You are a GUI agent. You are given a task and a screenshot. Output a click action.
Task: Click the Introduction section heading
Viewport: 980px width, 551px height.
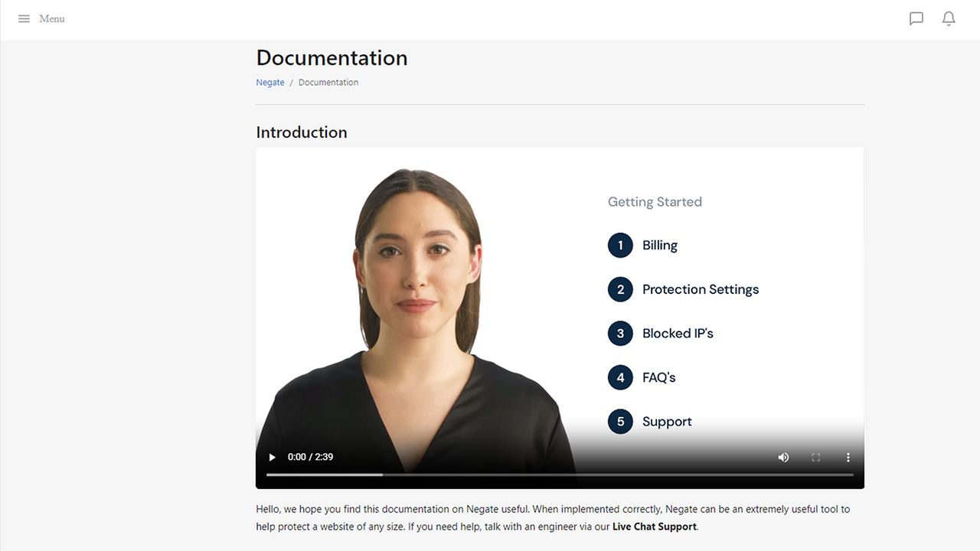tap(302, 132)
